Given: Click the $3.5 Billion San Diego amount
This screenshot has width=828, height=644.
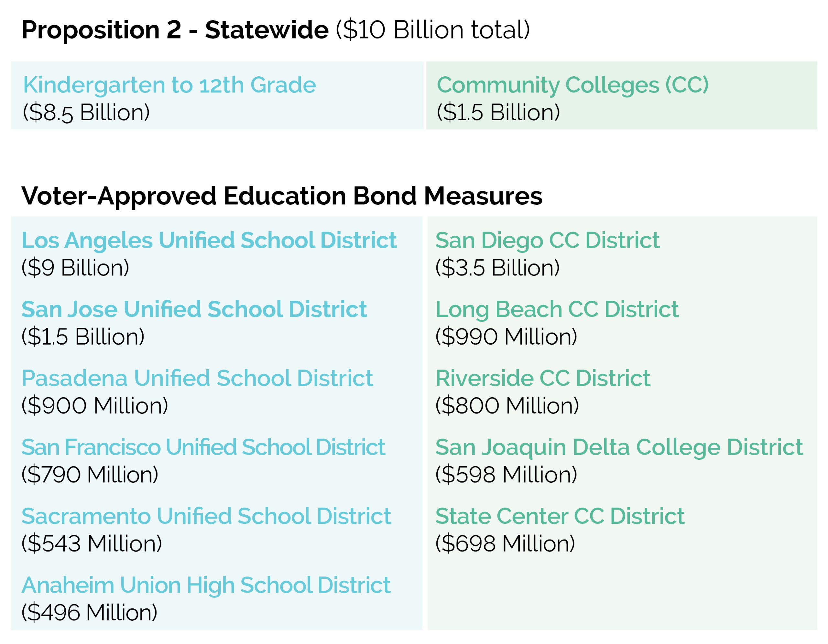Looking at the screenshot, I should point(497,268).
